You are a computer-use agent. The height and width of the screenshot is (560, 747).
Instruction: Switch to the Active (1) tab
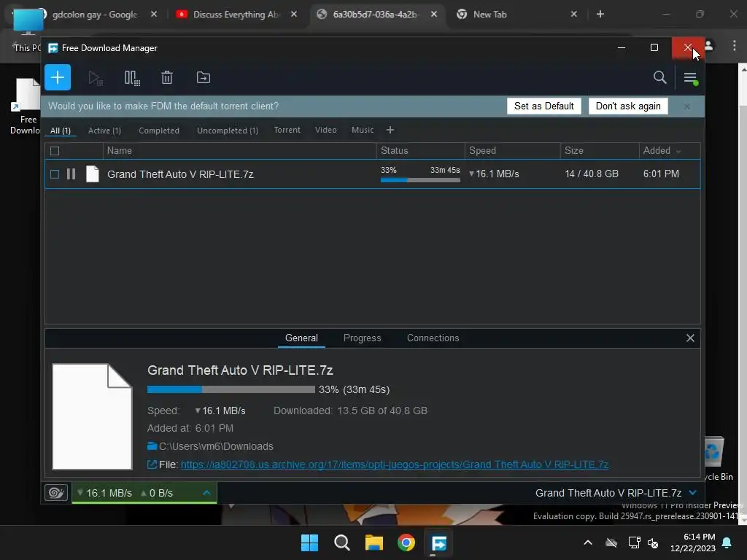(x=105, y=131)
